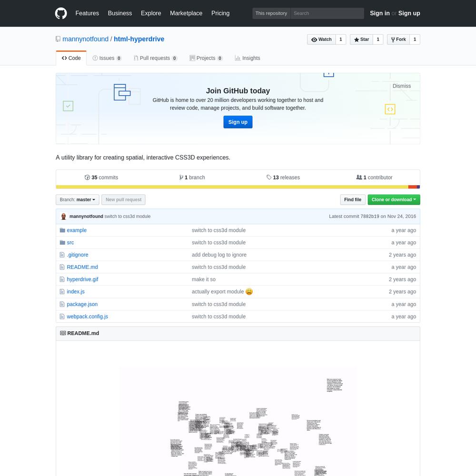Dismiss the Join GitHub banner

pos(402,86)
